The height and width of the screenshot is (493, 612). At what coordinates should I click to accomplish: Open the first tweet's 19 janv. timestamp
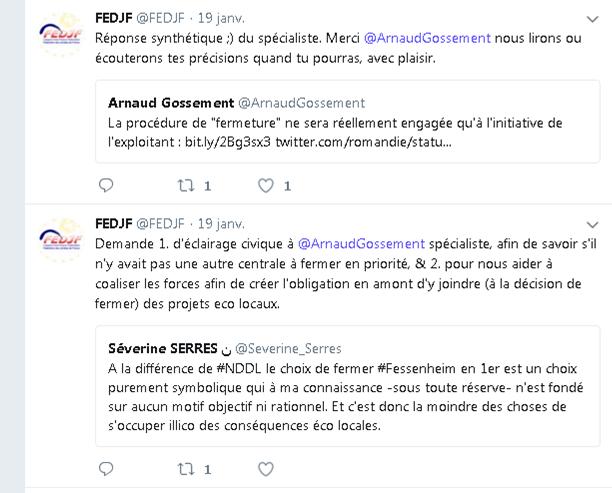click(221, 18)
